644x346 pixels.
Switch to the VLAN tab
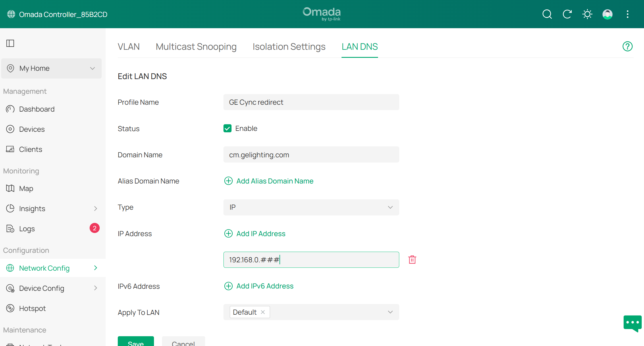(x=129, y=47)
